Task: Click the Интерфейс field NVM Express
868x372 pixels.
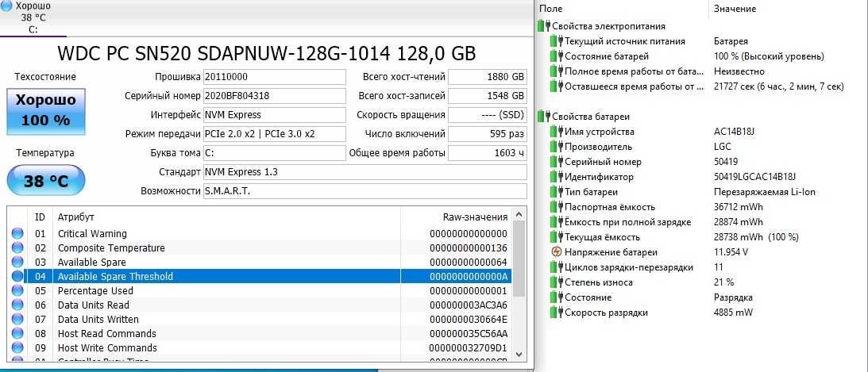Action: 275,115
